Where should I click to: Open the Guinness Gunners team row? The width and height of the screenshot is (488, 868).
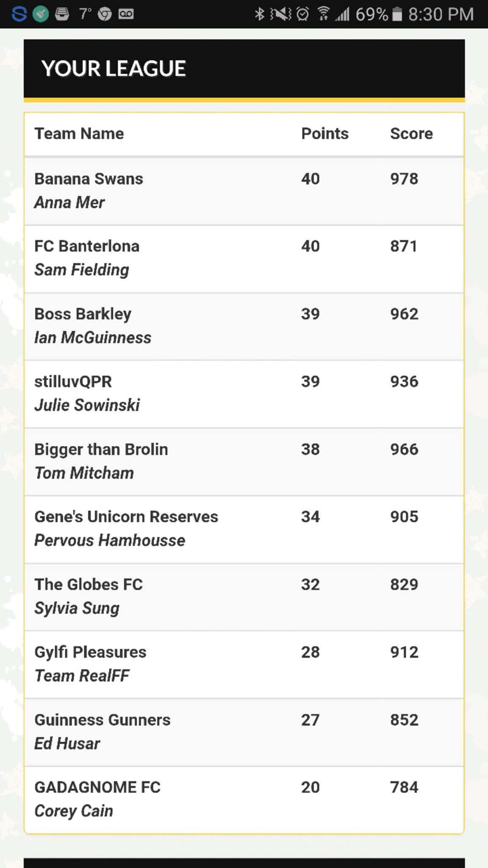244,732
